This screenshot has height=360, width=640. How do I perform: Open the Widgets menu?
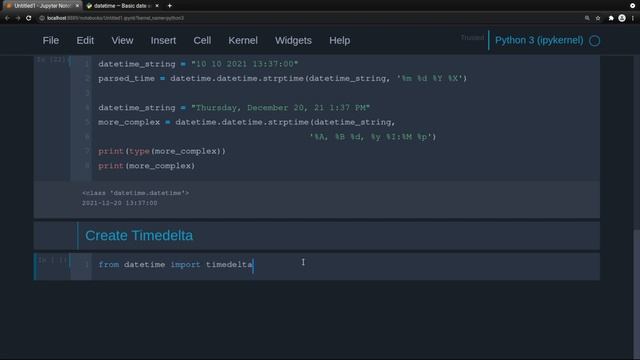coord(293,40)
